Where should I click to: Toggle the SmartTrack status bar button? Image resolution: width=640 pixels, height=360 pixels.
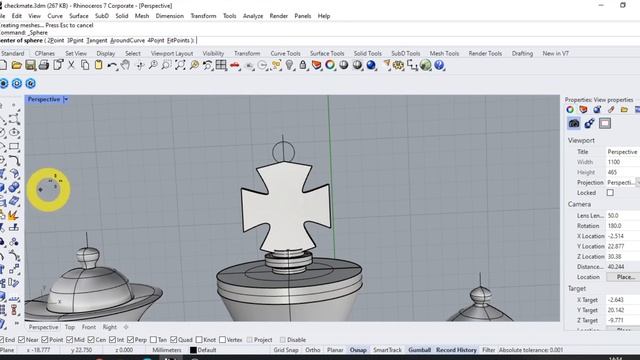point(387,350)
